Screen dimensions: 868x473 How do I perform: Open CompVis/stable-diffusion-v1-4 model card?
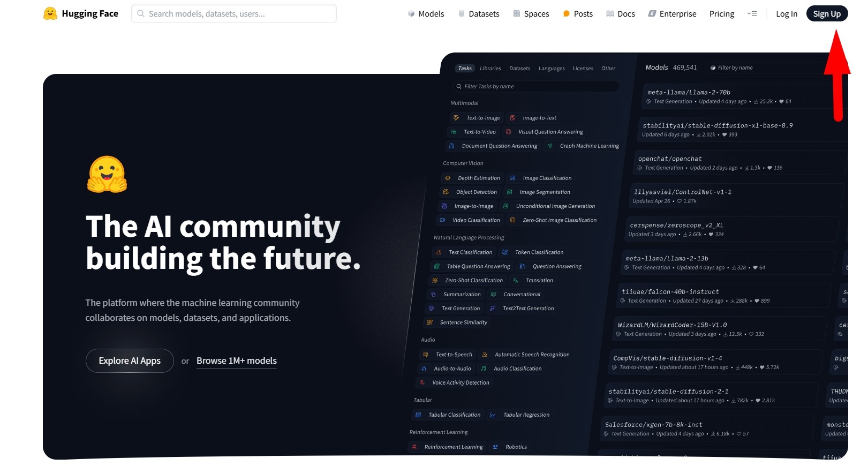pyautogui.click(x=716, y=362)
